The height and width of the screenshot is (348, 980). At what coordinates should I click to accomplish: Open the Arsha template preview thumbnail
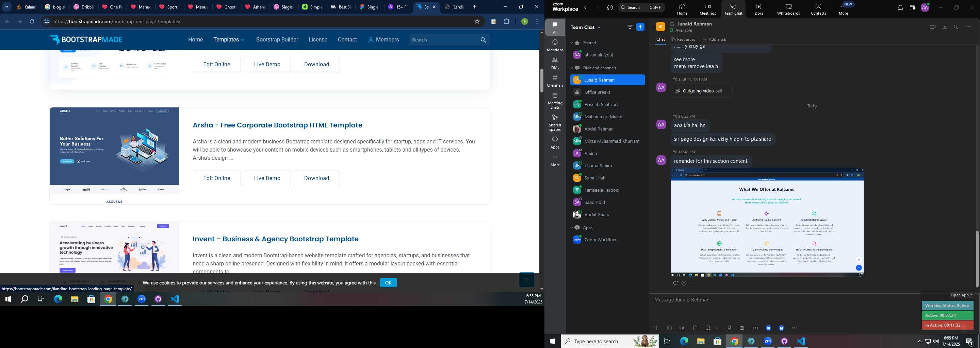(x=114, y=156)
